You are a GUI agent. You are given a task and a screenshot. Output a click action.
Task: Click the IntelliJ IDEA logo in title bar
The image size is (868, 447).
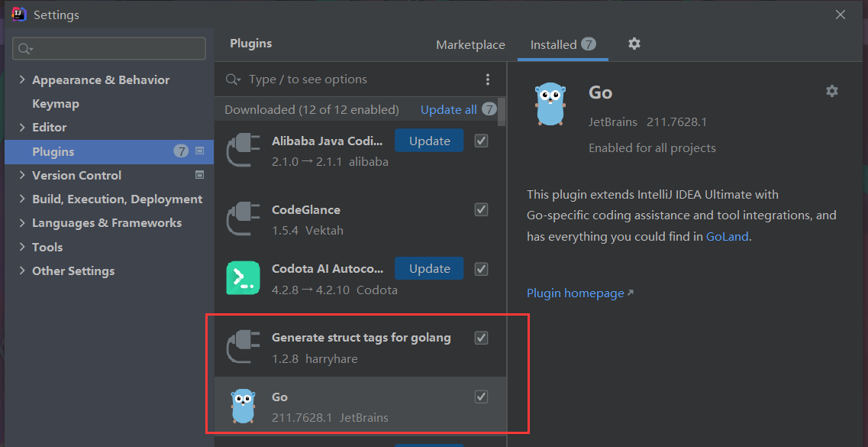coord(19,15)
